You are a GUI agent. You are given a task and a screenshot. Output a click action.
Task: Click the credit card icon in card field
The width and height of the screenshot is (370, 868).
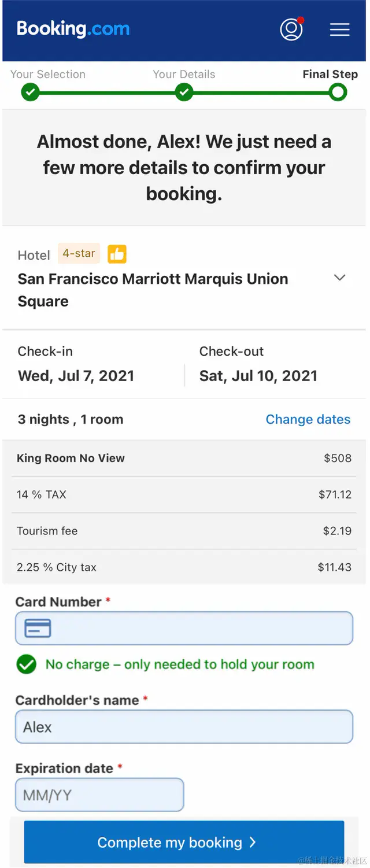pyautogui.click(x=38, y=628)
